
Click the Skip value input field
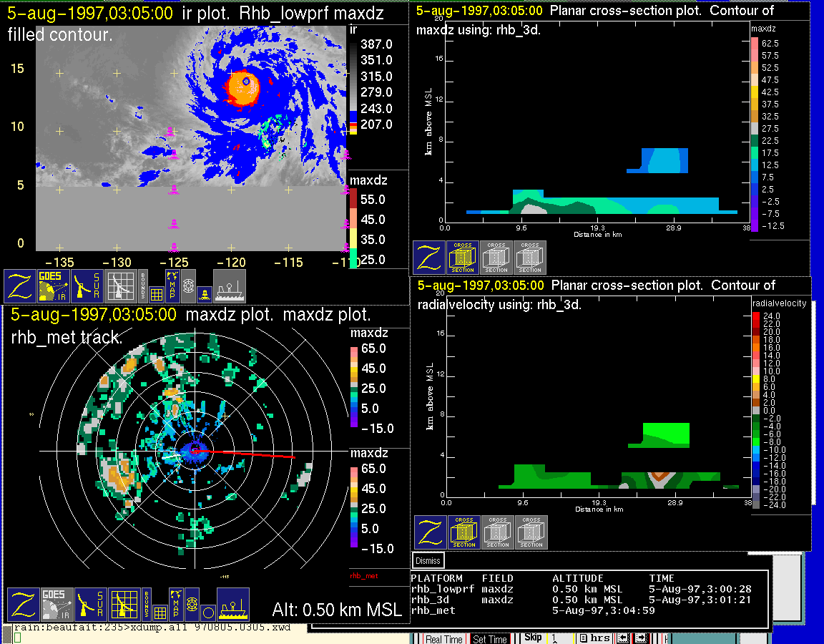pos(559,638)
